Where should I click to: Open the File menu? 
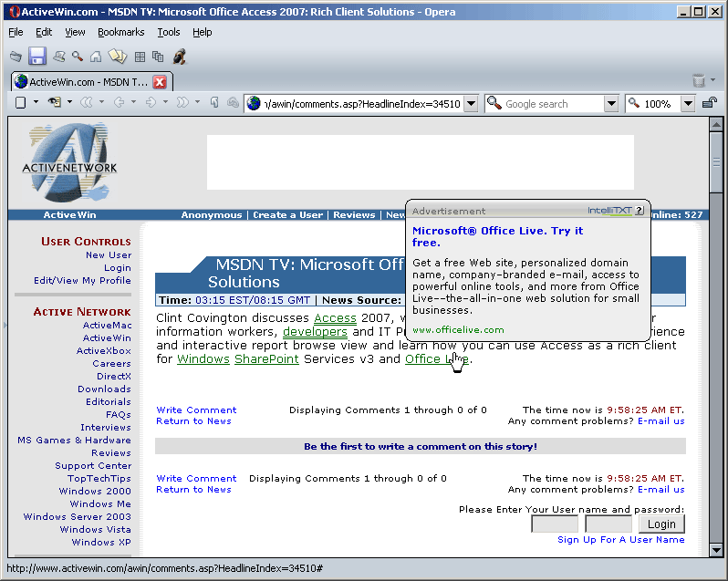pyautogui.click(x=16, y=32)
